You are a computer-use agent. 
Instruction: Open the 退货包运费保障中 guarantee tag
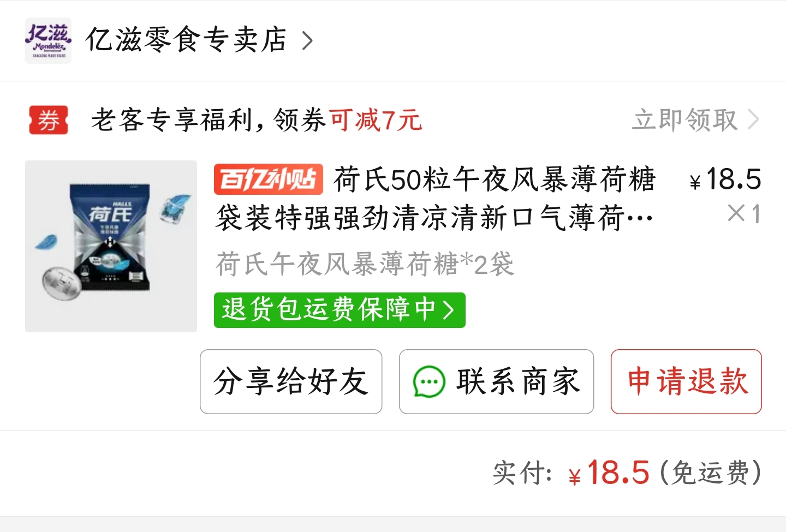pos(340,310)
